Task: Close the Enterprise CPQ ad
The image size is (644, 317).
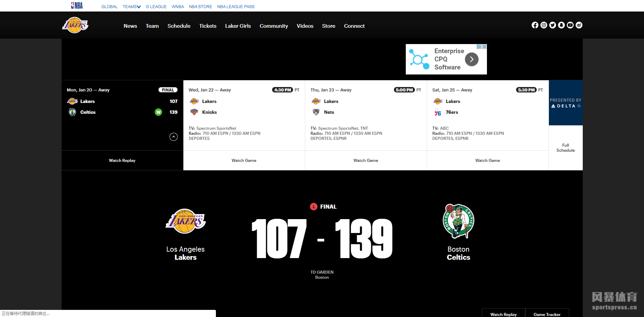Action: coord(484,47)
